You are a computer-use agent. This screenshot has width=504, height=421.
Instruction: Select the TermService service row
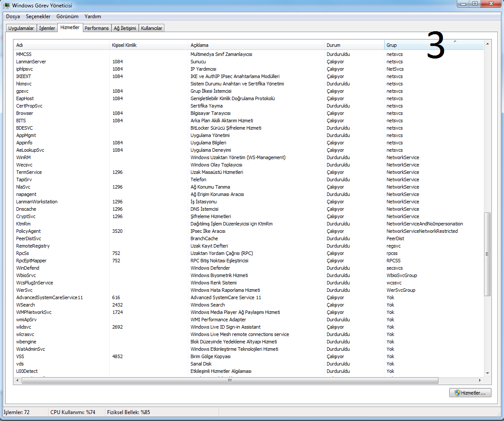click(x=249, y=172)
